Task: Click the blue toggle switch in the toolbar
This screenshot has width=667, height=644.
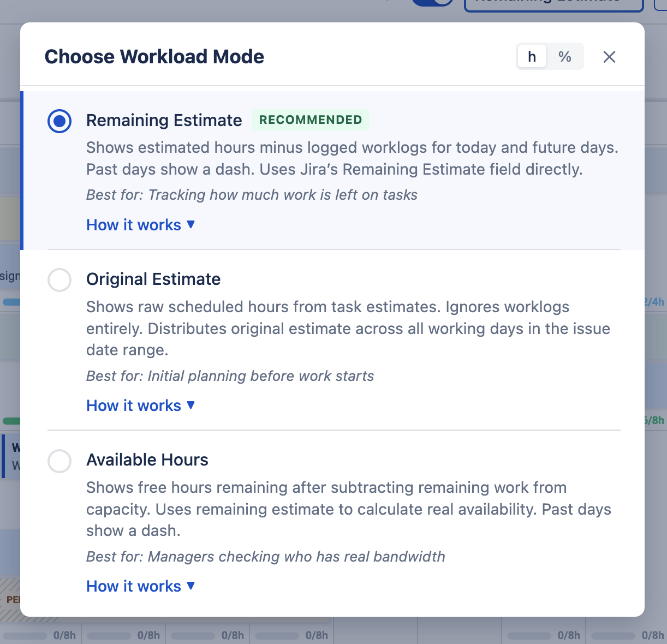Action: [431, 3]
